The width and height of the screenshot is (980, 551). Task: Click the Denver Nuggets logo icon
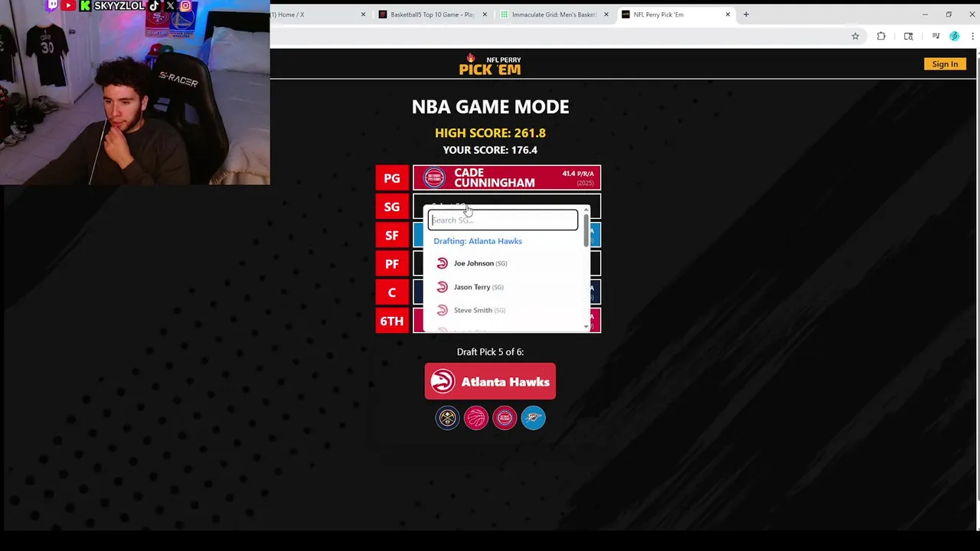(447, 418)
